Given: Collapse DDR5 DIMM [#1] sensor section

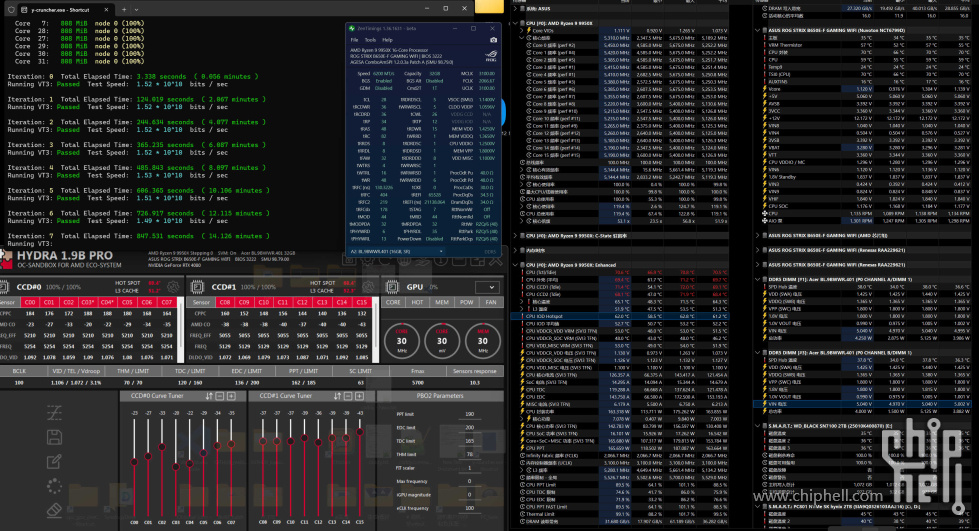Looking at the screenshot, I should 757,279.
